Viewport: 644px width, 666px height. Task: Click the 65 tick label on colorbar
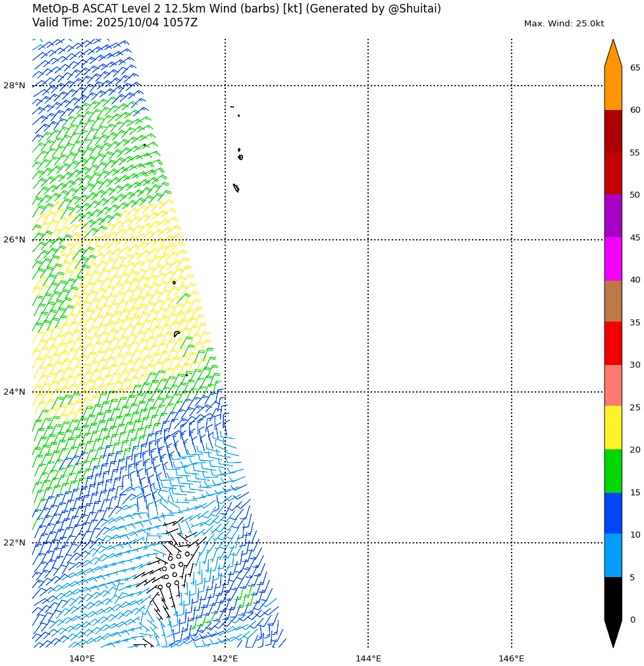coord(635,68)
